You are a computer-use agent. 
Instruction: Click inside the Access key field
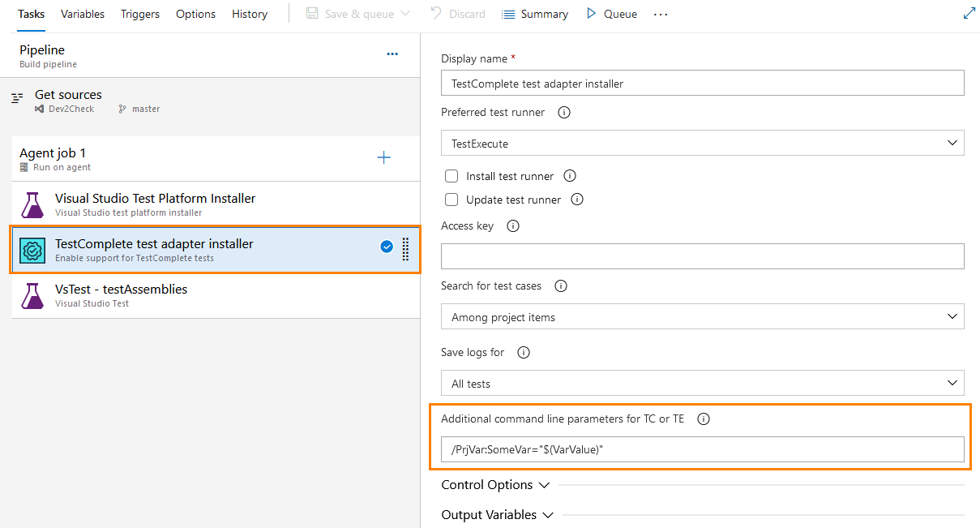702,255
